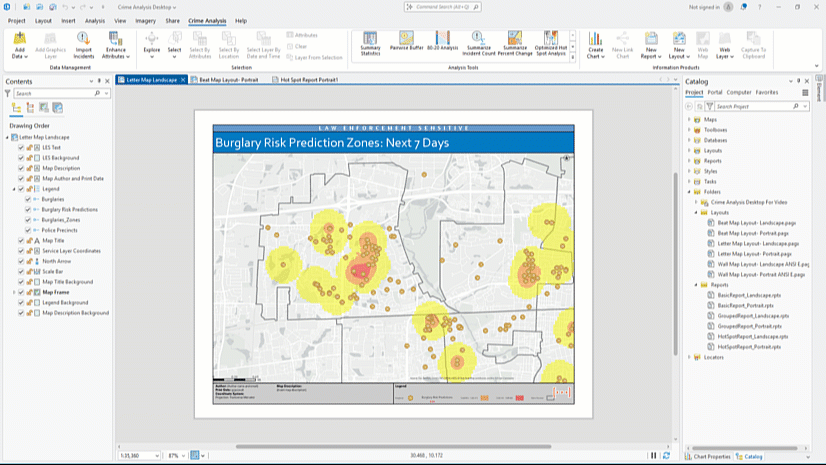Toggle the Scale Bar checkbox
Viewport: 826px width, 465px height.
[x=21, y=272]
